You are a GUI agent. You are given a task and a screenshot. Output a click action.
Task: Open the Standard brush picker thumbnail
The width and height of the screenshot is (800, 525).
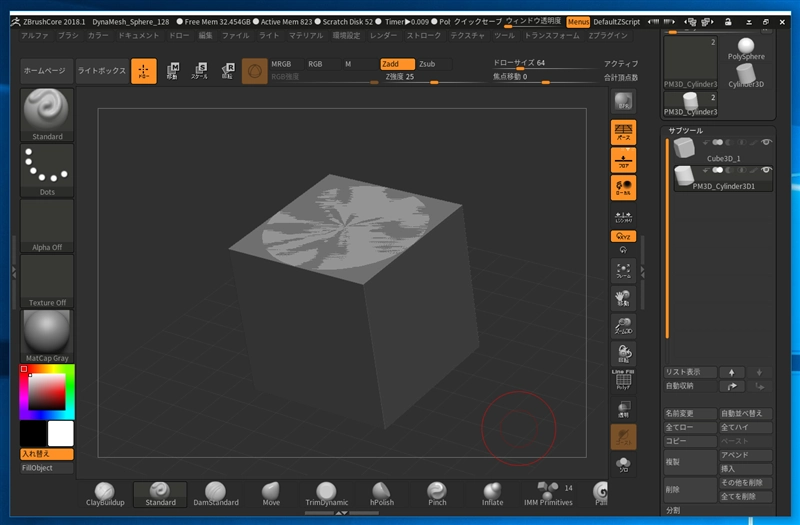[47, 114]
